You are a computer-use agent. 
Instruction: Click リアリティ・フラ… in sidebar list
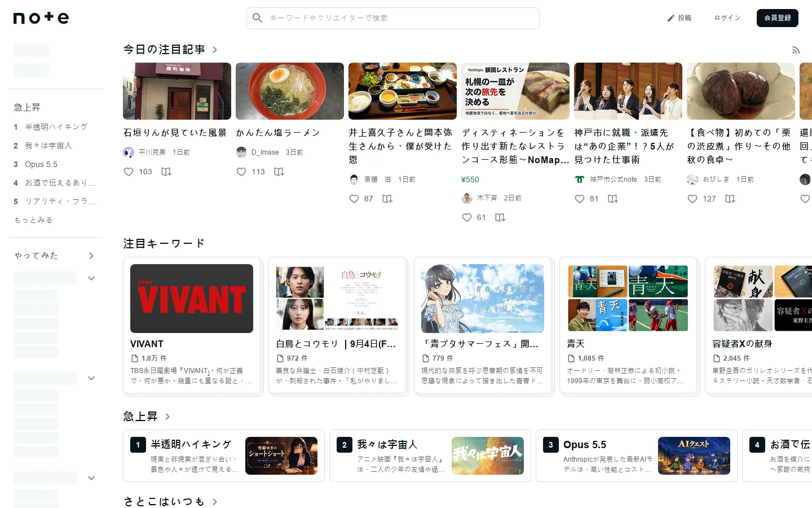pyautogui.click(x=60, y=202)
